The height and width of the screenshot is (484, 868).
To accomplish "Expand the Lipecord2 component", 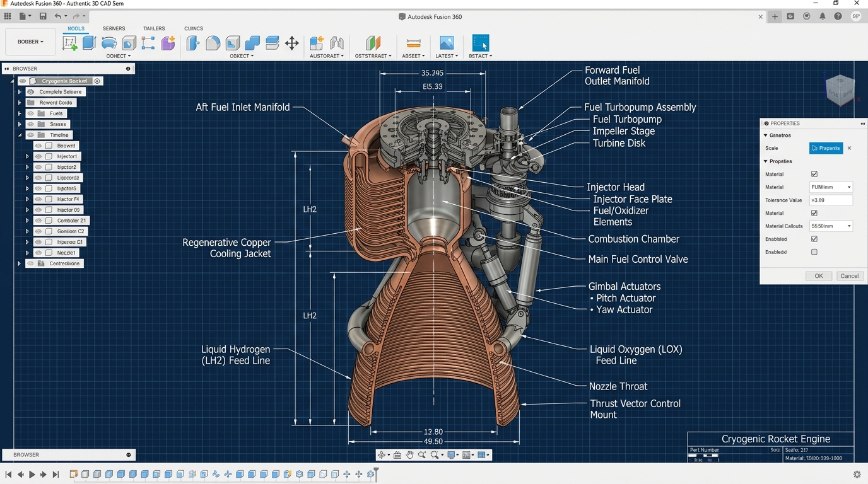I will point(27,178).
